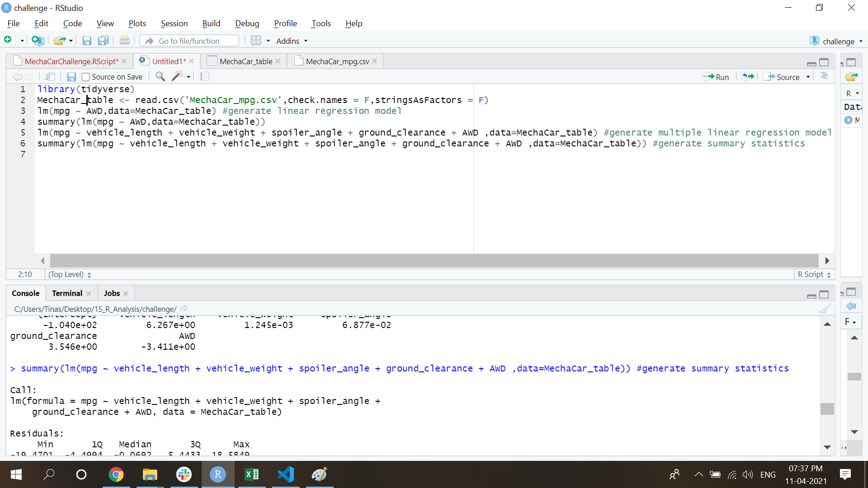Expand the Addins dropdown
This screenshot has width=868, height=488.
(x=292, y=41)
